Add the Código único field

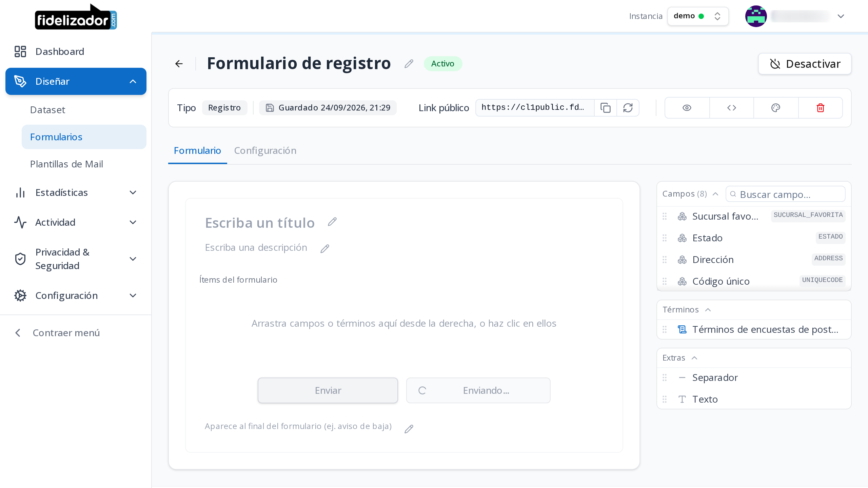click(x=754, y=281)
